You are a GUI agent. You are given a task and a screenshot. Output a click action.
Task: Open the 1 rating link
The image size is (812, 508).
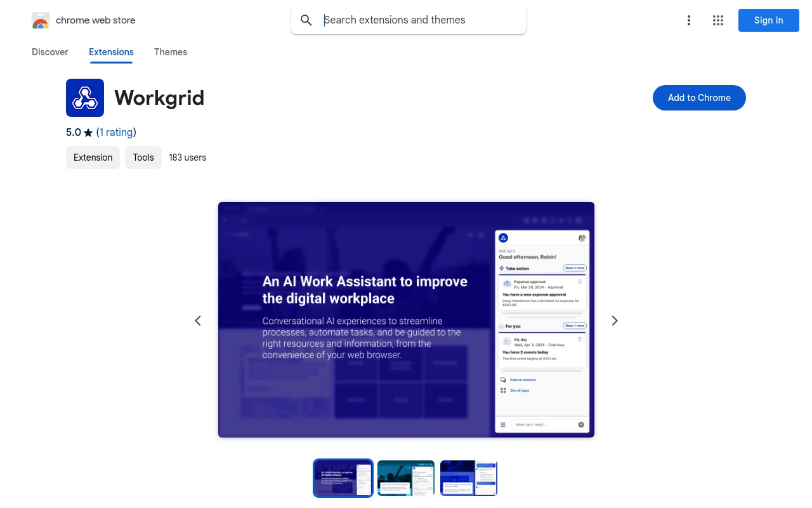(x=116, y=132)
